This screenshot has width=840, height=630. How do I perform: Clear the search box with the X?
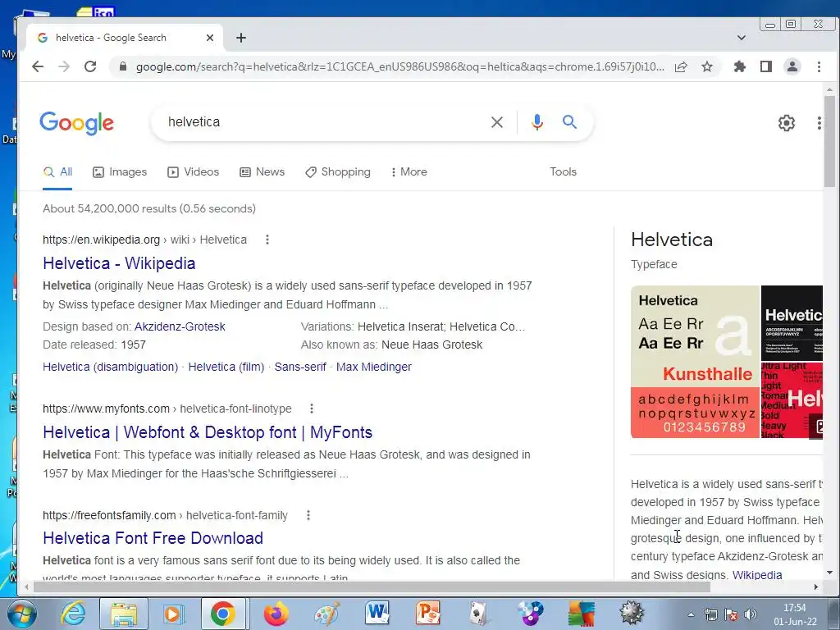[x=497, y=122]
